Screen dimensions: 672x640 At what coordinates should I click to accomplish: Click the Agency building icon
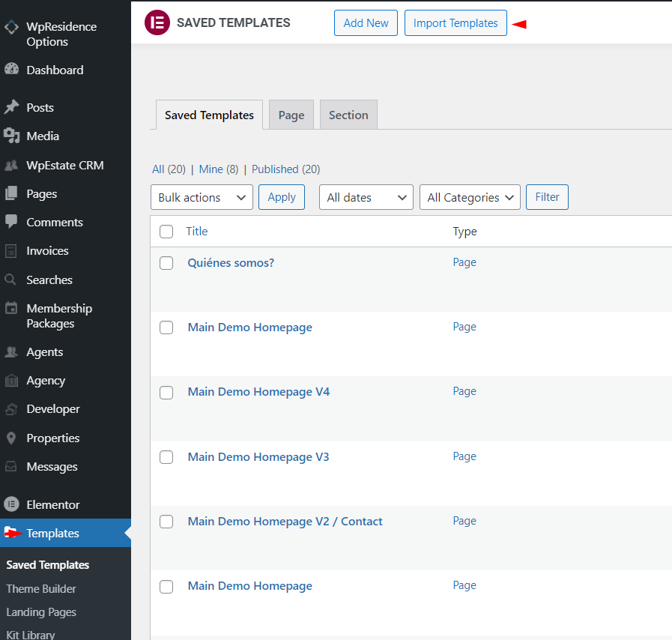pos(11,380)
